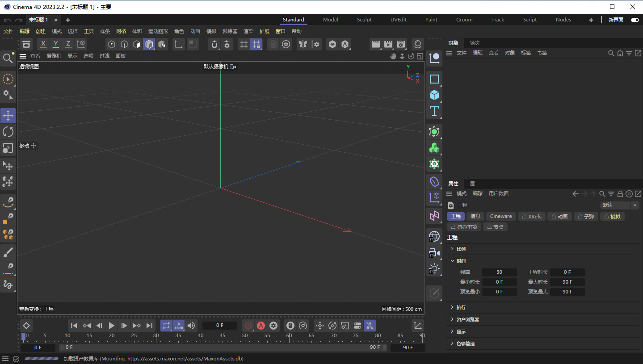Image resolution: width=643 pixels, height=364 pixels.
Task: Activate the Rotate tool
Action: tap(8, 131)
